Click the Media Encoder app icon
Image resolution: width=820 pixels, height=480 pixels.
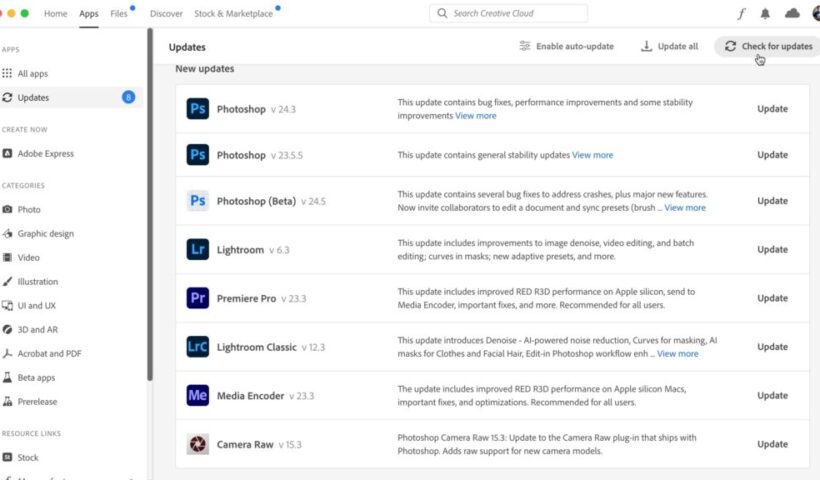point(198,396)
